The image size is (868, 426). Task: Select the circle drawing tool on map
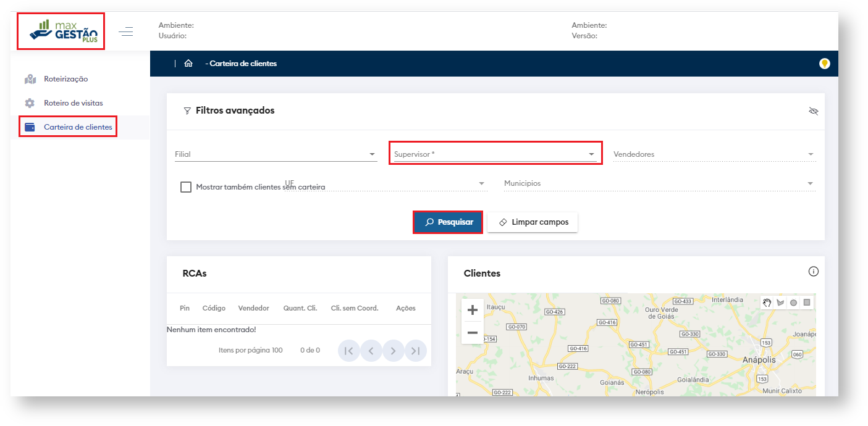(793, 303)
